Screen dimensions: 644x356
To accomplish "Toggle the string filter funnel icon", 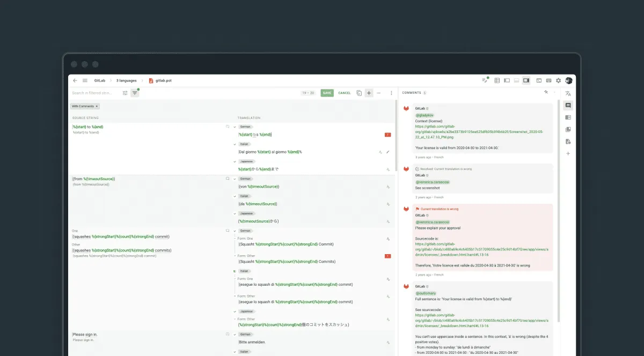I will [x=135, y=93].
